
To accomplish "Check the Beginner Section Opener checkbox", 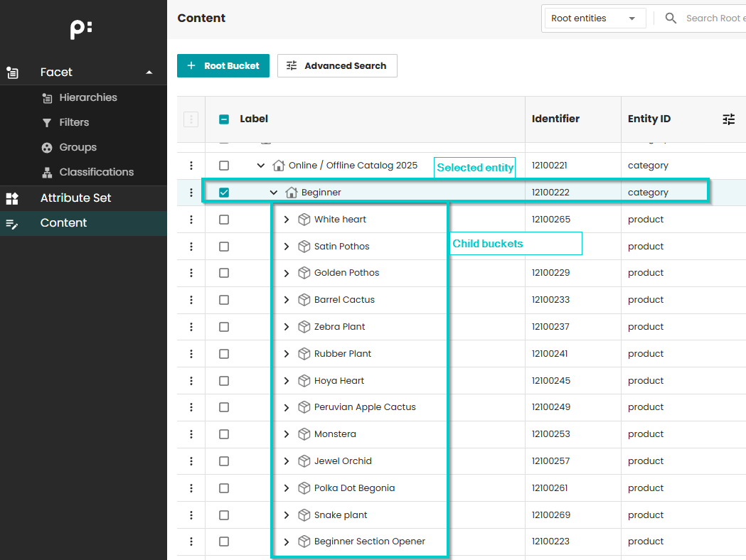I will point(224,542).
